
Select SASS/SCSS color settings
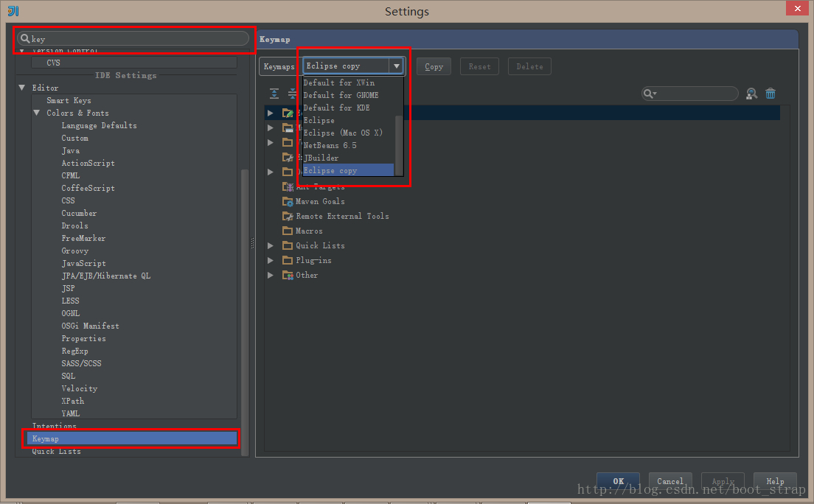point(82,363)
